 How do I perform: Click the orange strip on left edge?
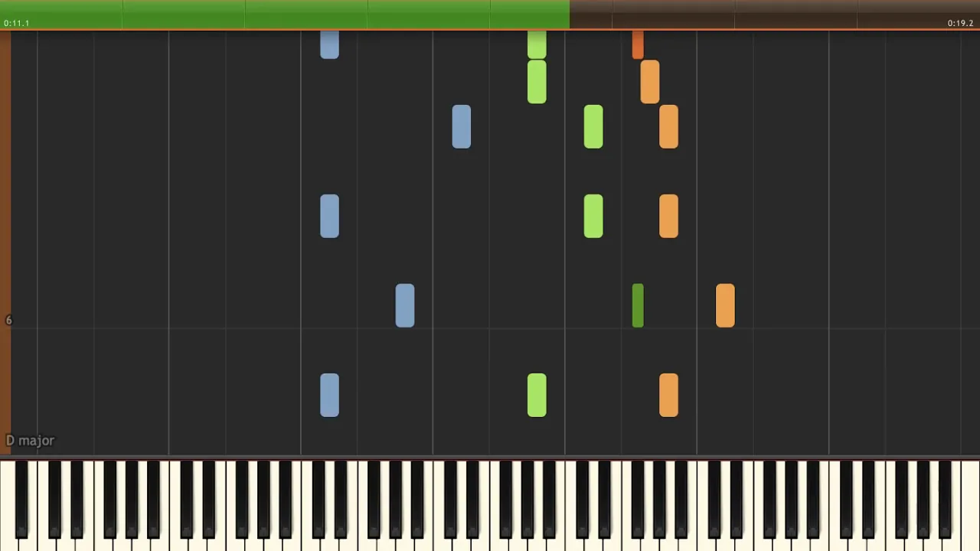click(x=5, y=242)
